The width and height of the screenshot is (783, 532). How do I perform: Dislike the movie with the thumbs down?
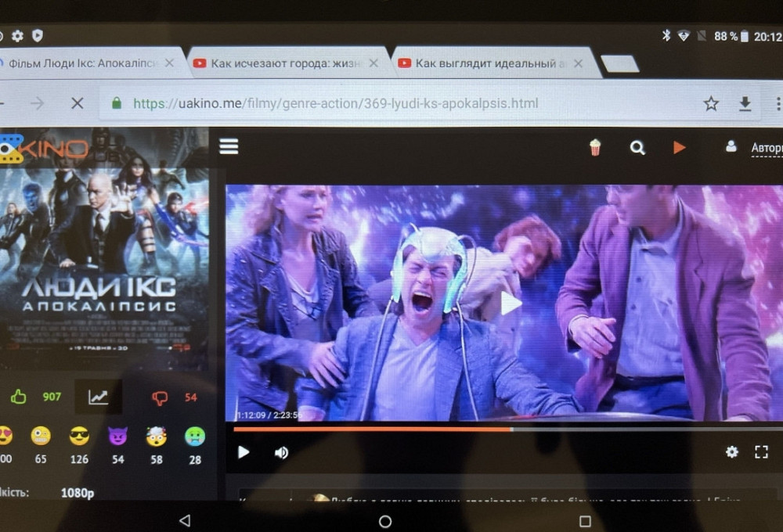click(160, 397)
